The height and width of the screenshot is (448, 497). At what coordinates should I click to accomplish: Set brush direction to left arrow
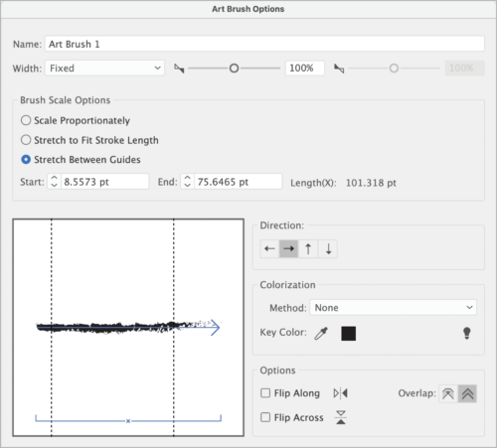pos(269,248)
